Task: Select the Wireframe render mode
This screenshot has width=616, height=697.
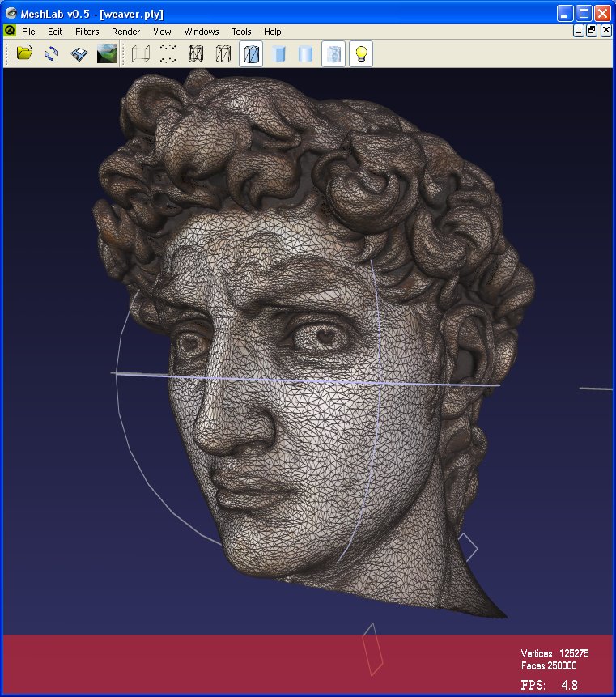Action: coord(196,54)
